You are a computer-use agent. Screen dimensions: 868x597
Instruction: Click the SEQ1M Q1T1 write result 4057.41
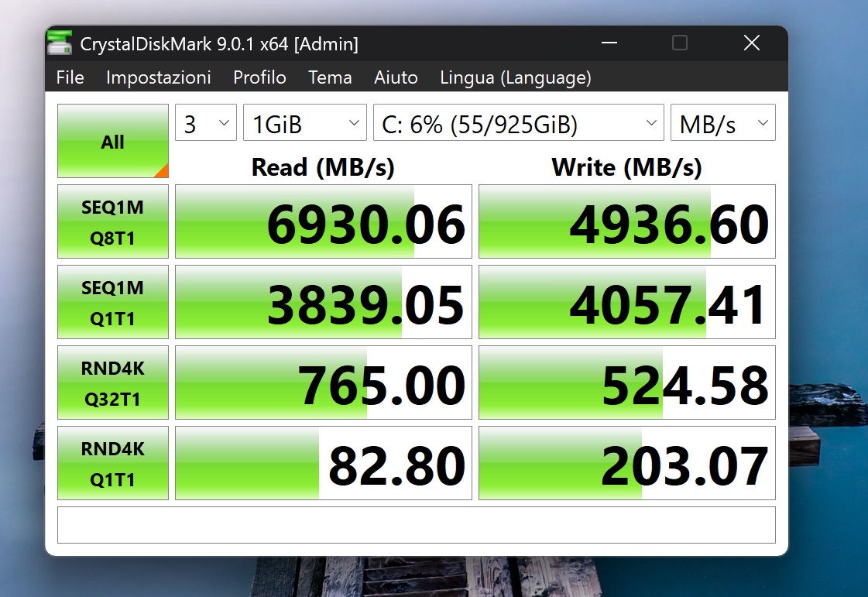coord(627,302)
